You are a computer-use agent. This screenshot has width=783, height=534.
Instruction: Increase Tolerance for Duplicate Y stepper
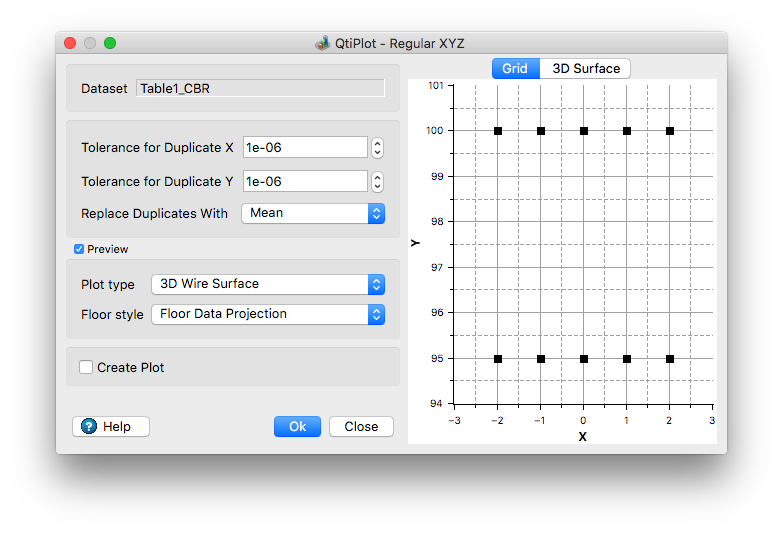click(x=377, y=177)
